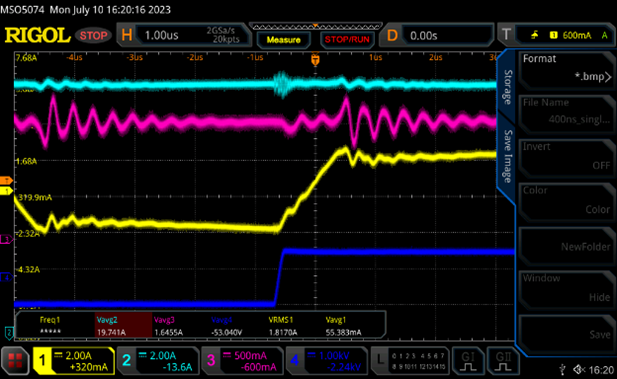Select the GI signal generator icon
Image resolution: width=617 pixels, height=379 pixels.
pyautogui.click(x=467, y=361)
